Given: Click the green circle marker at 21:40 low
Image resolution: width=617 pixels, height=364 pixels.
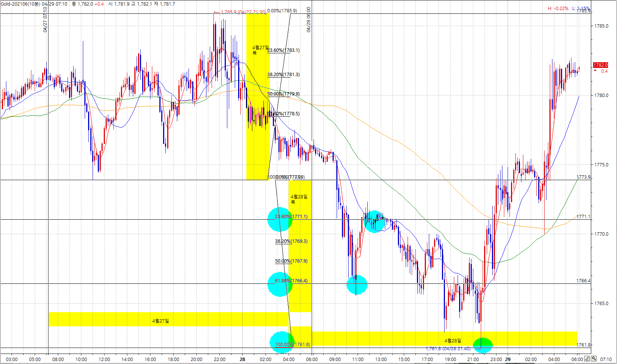Looking at the screenshot, I should [x=483, y=345].
